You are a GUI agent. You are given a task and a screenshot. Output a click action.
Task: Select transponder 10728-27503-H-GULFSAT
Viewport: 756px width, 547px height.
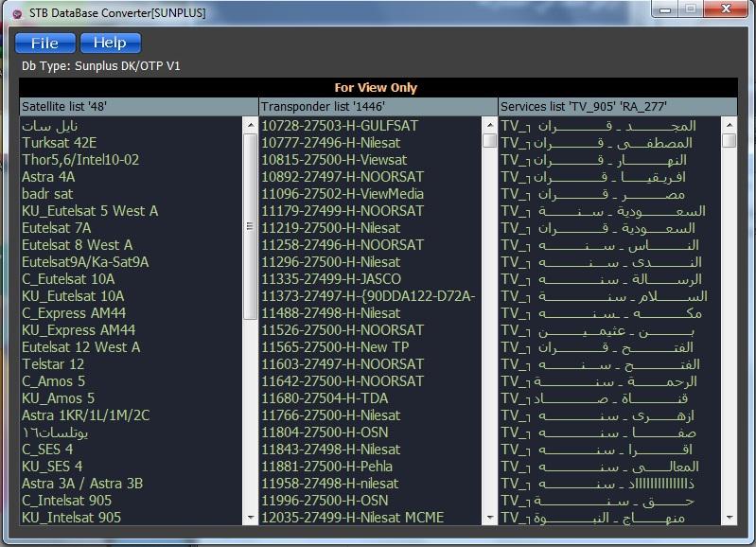tap(370, 126)
